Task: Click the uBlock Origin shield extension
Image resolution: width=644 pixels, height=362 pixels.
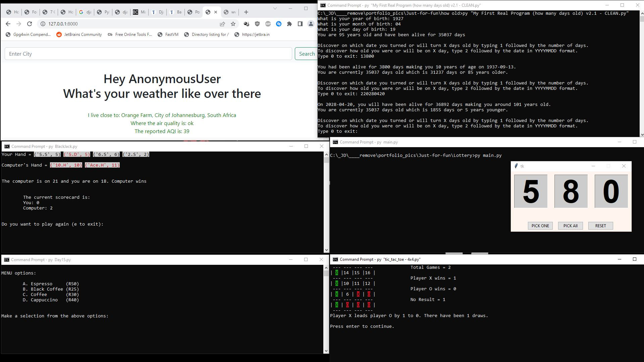Action: 257,24
